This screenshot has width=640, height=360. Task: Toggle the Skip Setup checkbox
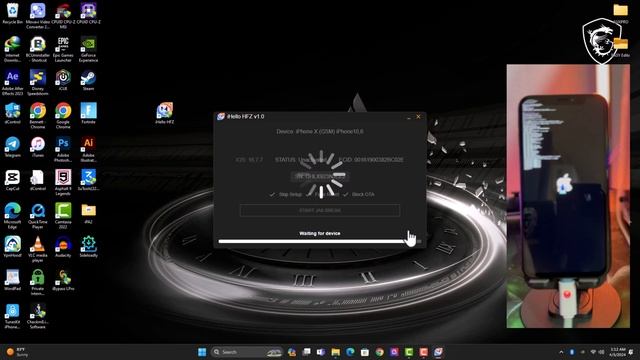click(286, 194)
